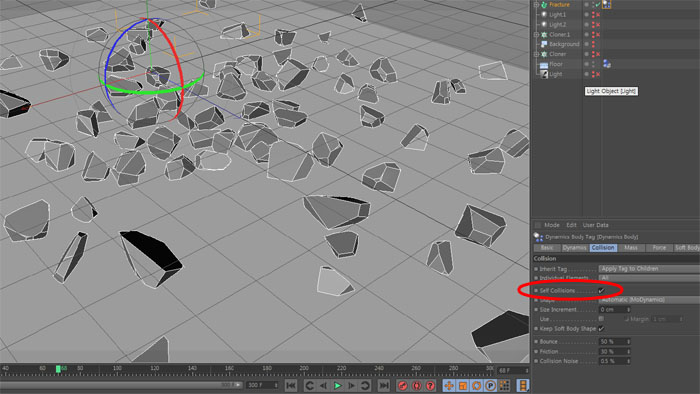Jump to the animation end
The image size is (700, 394).
pos(383,385)
